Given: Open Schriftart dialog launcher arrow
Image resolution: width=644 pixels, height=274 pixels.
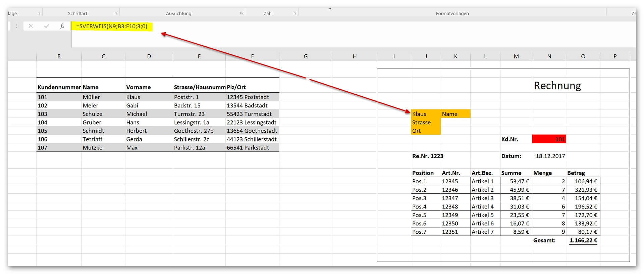Looking at the screenshot, I should click(x=116, y=13).
